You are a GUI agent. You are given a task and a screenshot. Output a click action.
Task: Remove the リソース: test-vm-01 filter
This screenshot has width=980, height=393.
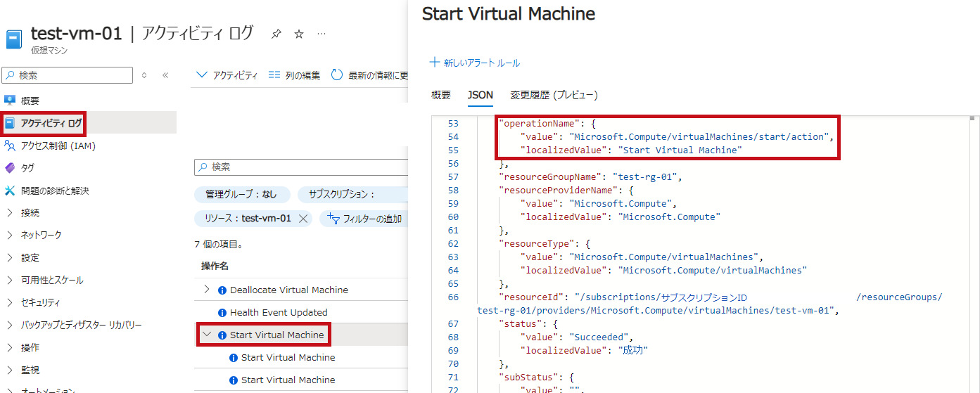(x=303, y=219)
